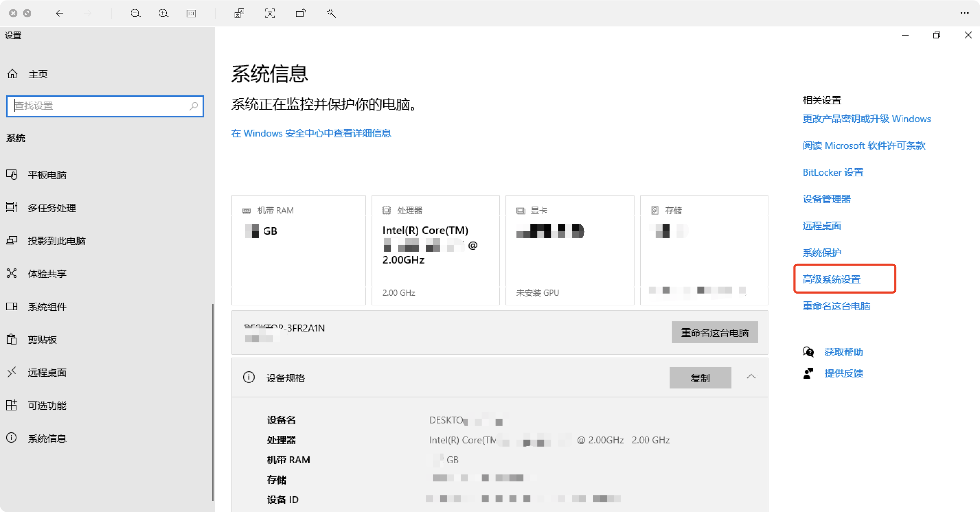Click the search magnifier in 查找设置 box
The height and width of the screenshot is (512, 980).
[x=193, y=106]
